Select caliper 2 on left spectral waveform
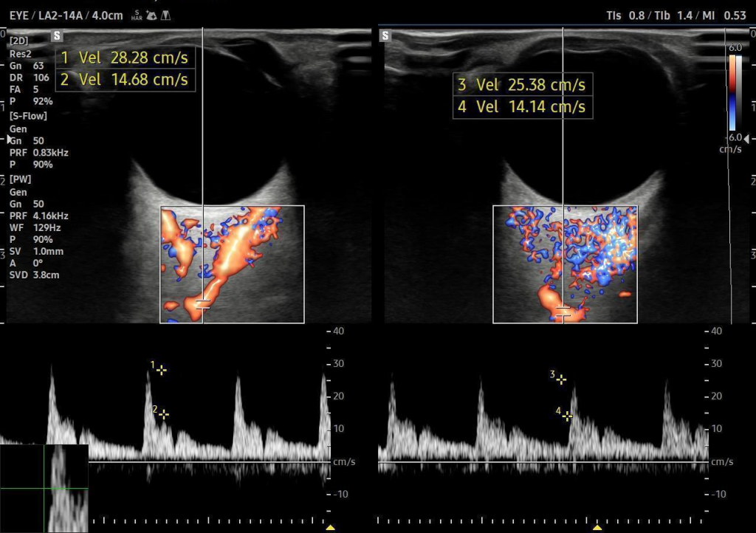756x533 pixels. 164,414
